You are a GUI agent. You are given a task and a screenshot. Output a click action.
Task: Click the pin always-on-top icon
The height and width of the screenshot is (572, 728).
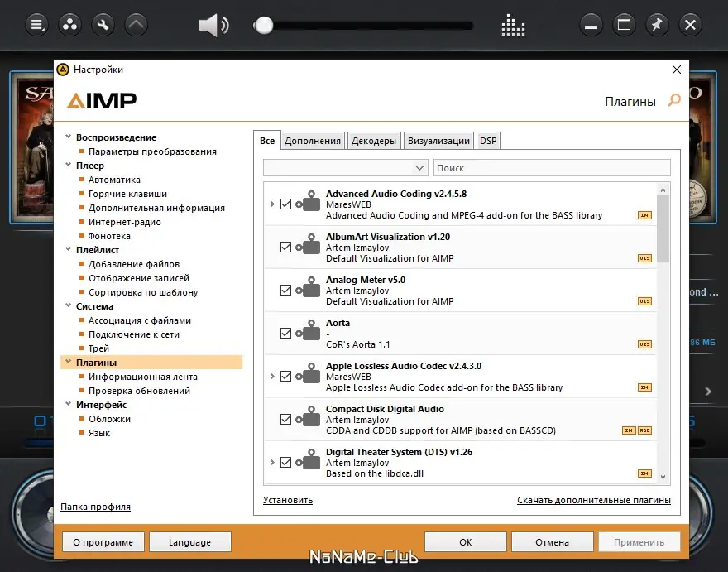pos(657,24)
